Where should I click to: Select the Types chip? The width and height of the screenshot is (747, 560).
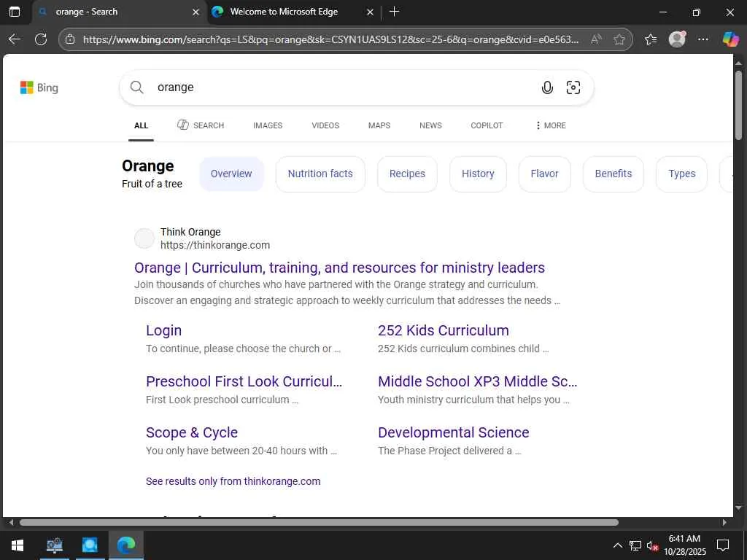click(x=682, y=174)
